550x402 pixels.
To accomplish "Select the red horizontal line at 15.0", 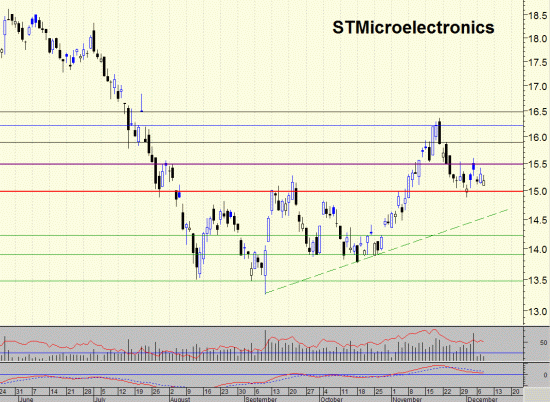I will (x=262, y=191).
